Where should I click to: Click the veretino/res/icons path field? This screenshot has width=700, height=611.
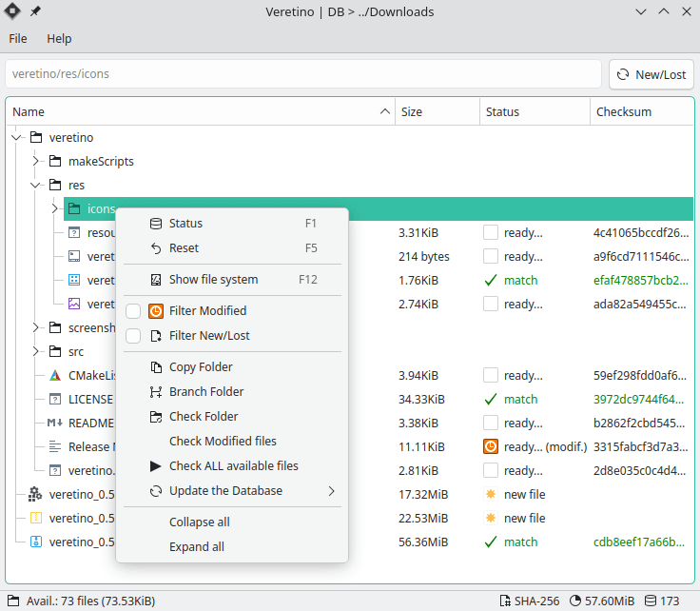coord(303,74)
